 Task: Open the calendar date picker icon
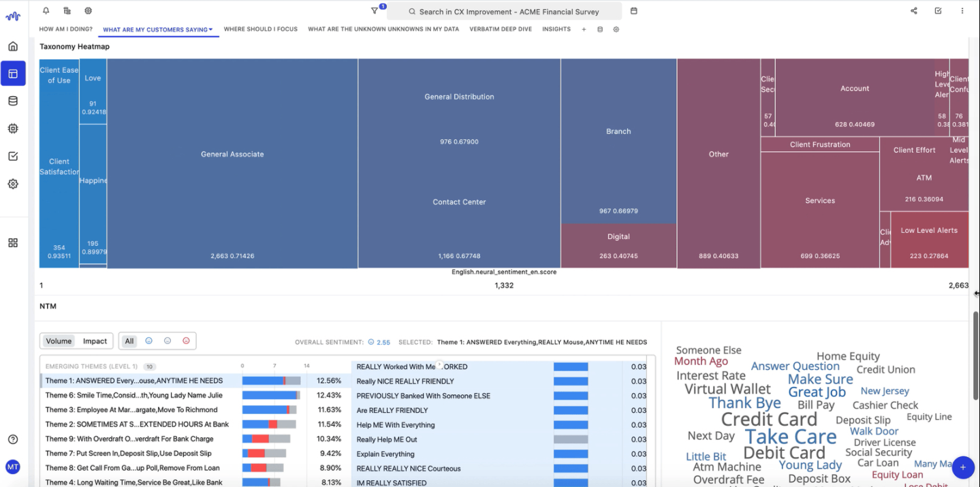634,11
